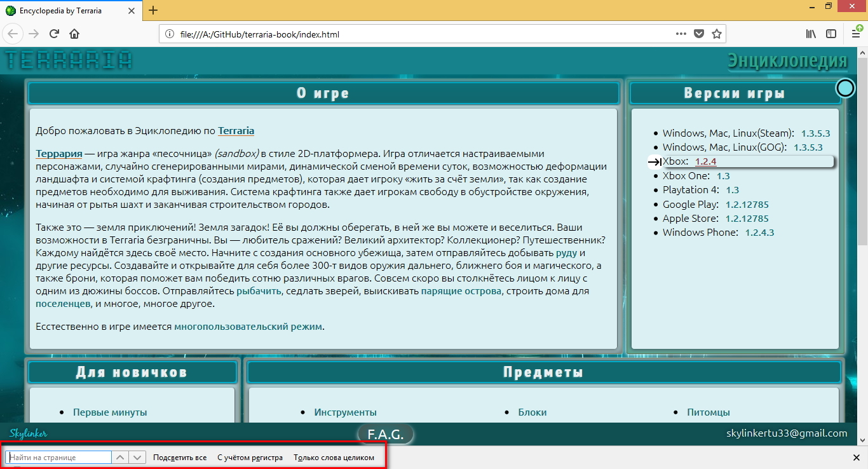Open 'Первые минуты' beginner link
Image resolution: width=868 pixels, height=469 pixels.
coord(110,412)
